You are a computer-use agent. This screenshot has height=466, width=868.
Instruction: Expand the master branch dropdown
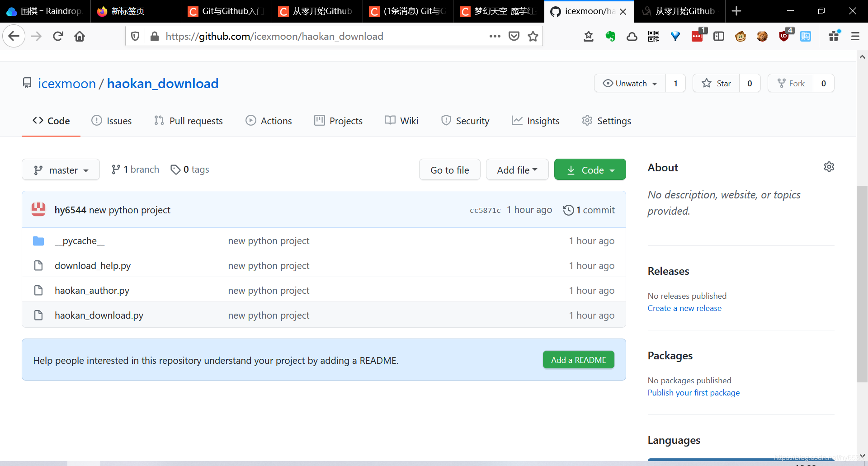[x=61, y=169]
